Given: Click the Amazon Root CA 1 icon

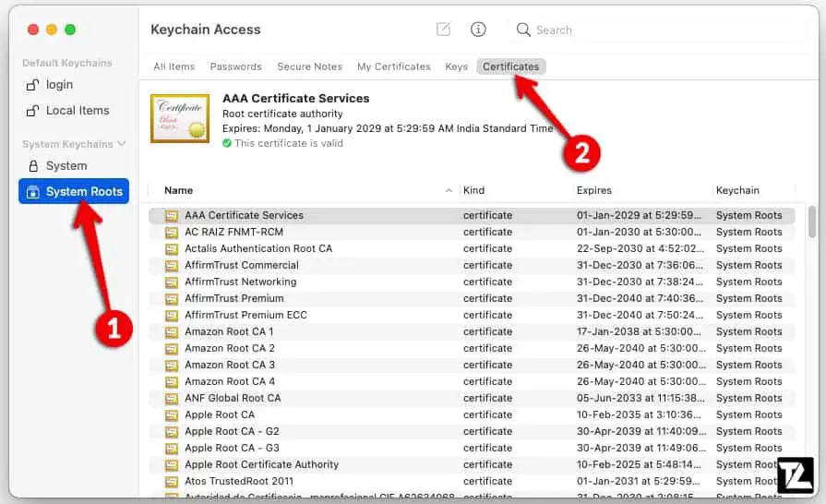Looking at the screenshot, I should tap(172, 332).
